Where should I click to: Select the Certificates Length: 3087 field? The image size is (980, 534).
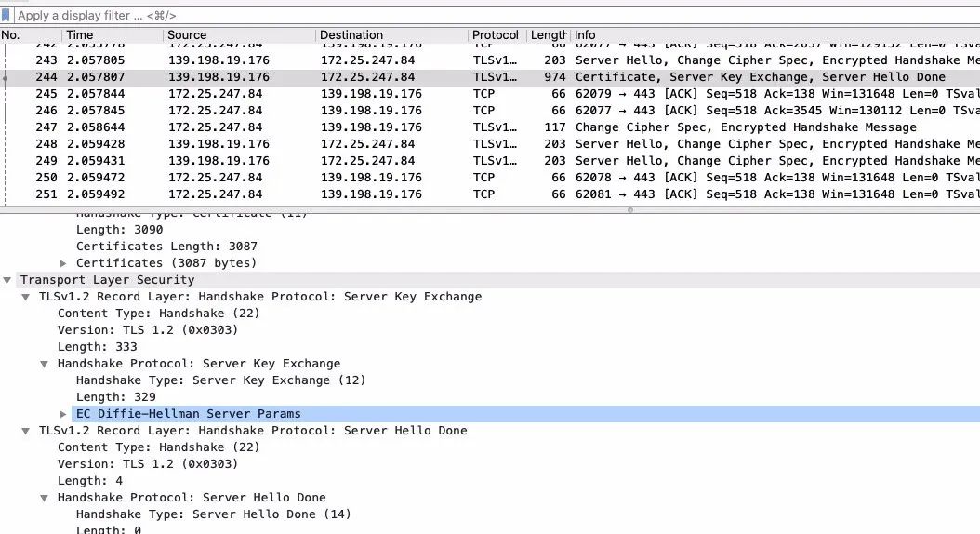tap(166, 247)
